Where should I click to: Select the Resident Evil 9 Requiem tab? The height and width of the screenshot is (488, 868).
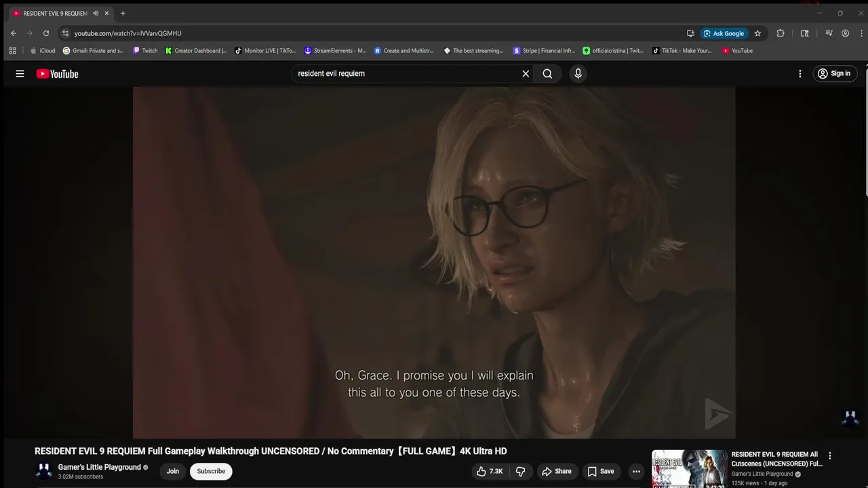point(54,14)
